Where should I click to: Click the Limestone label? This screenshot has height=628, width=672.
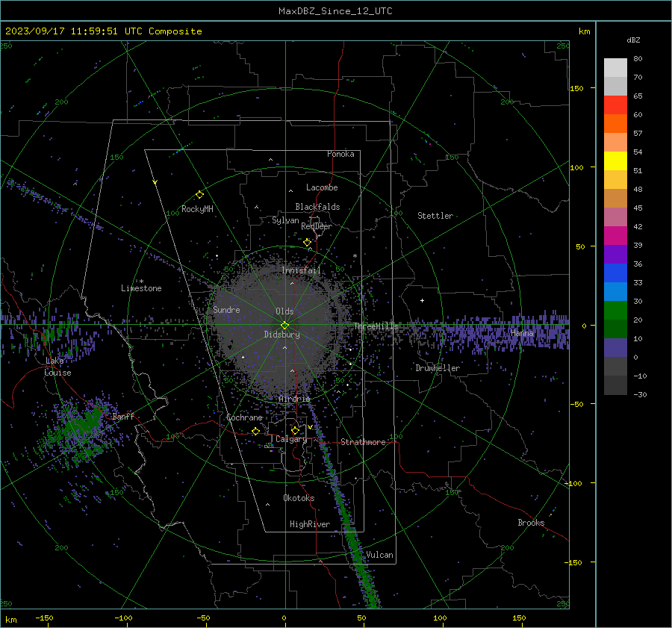click(x=141, y=288)
